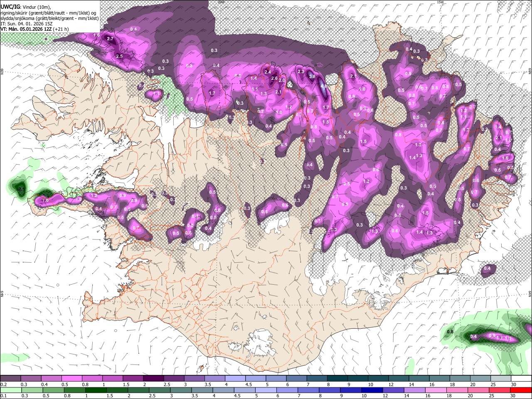532x399 pixels.
Task: Click the '2.3' snowfall value on the map
Action: (301, 71)
